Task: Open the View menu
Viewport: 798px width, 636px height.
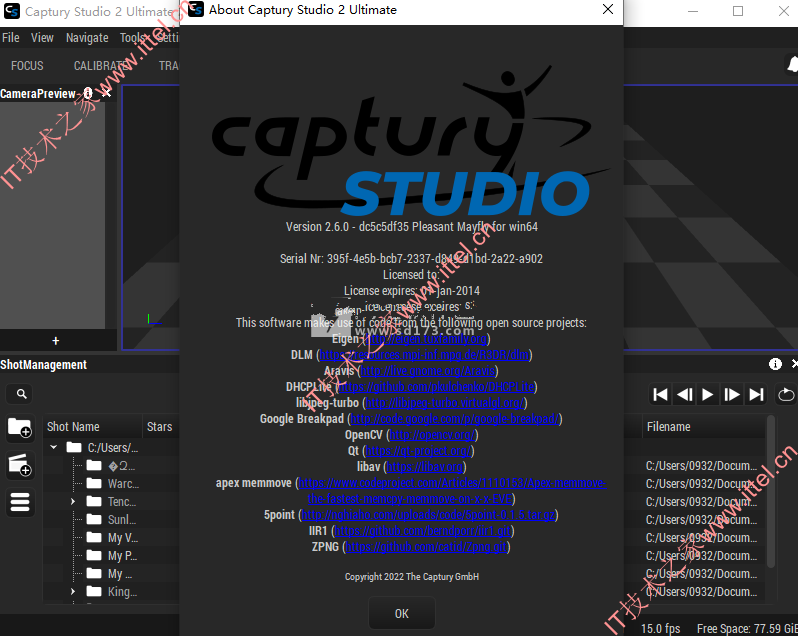Action: pos(42,38)
